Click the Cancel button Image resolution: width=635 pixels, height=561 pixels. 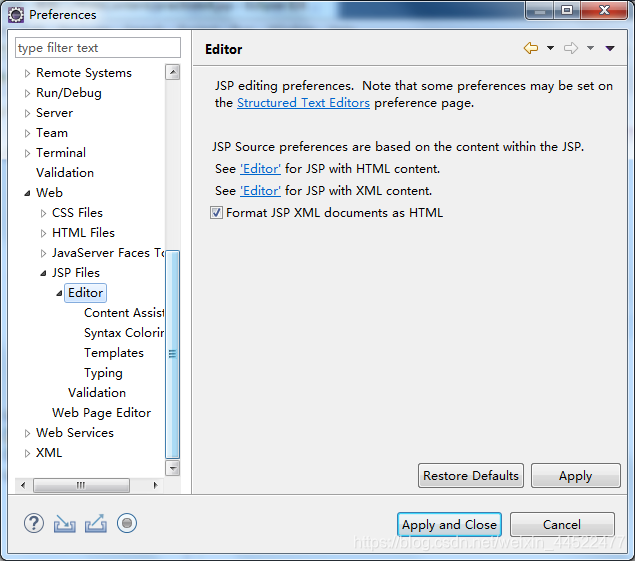click(562, 525)
